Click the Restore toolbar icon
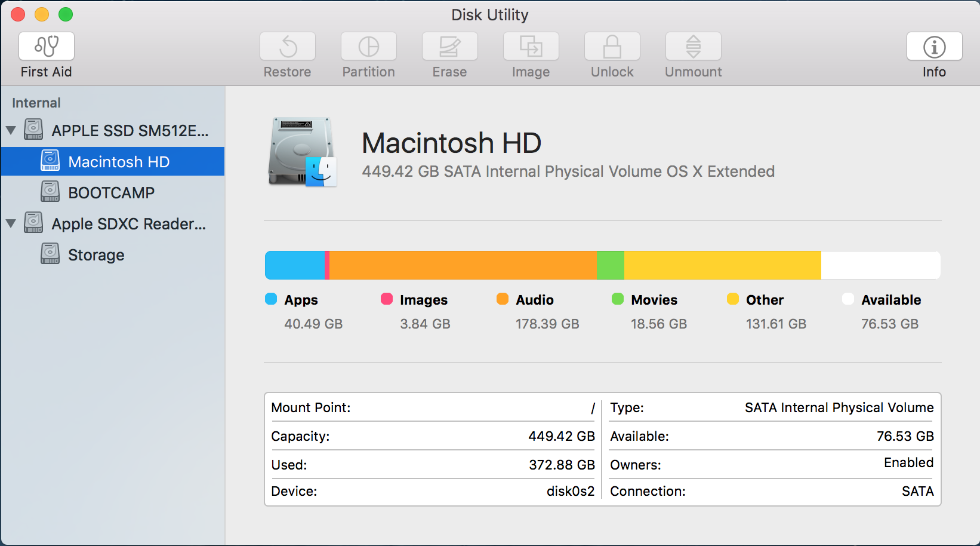This screenshot has width=980, height=546. 288,46
